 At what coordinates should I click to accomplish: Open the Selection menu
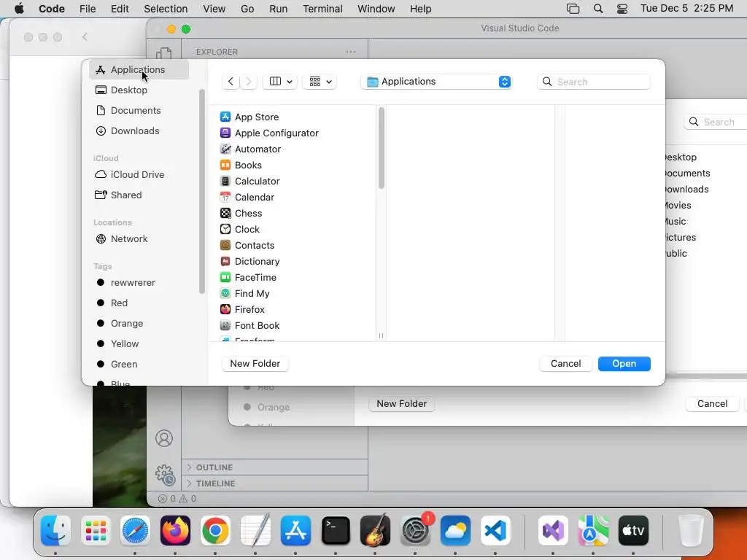click(x=166, y=9)
